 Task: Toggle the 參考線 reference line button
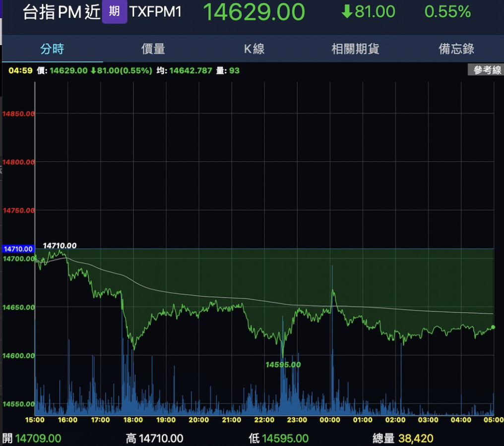tap(487, 70)
